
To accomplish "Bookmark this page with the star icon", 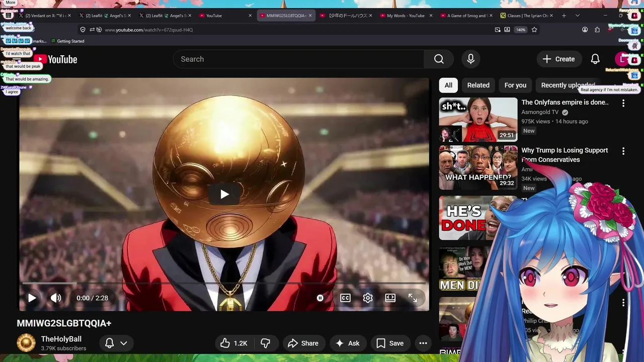I will coord(534,30).
